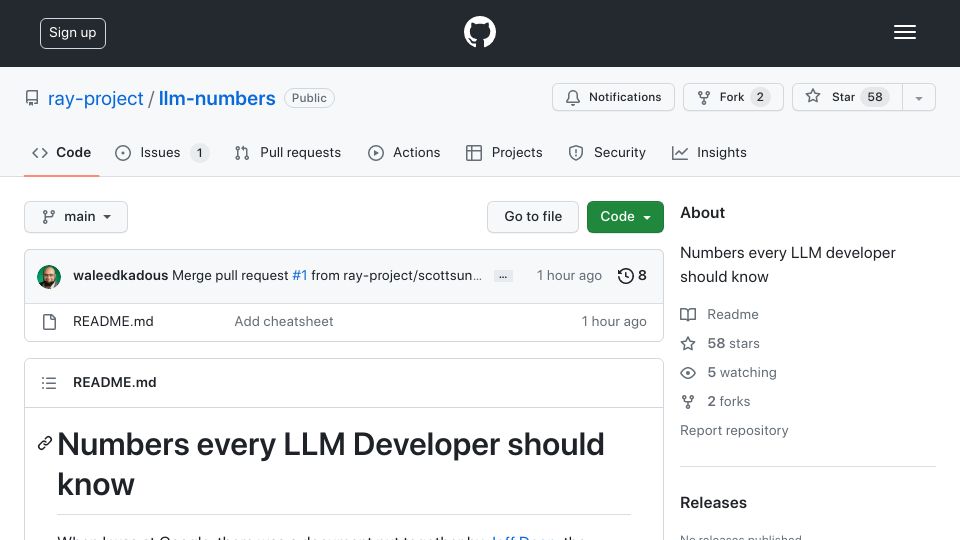Open the 58 stars link

click(x=733, y=343)
